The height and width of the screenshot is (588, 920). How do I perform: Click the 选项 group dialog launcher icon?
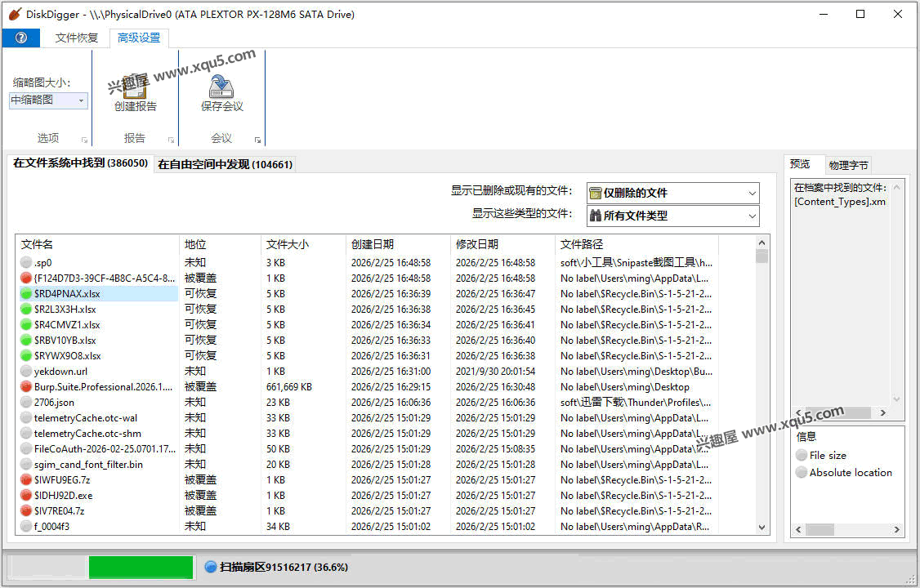(84, 140)
